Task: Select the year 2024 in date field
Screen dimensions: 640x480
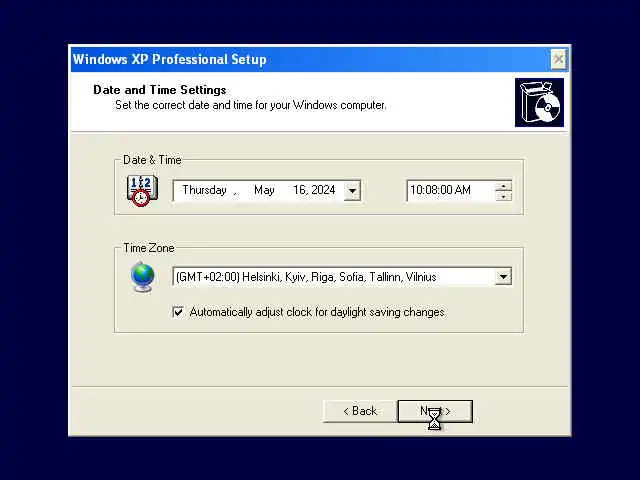Action: tap(323, 190)
